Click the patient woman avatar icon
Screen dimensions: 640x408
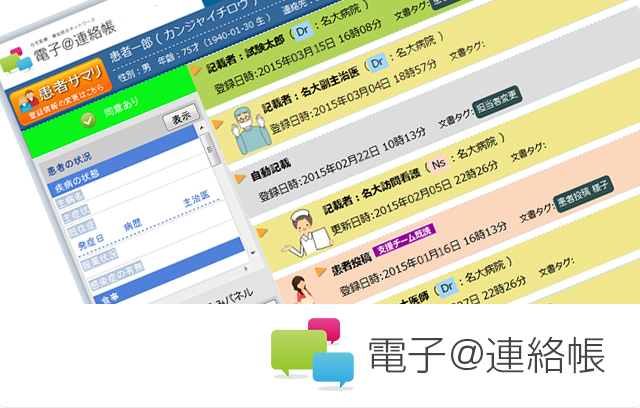click(302, 290)
